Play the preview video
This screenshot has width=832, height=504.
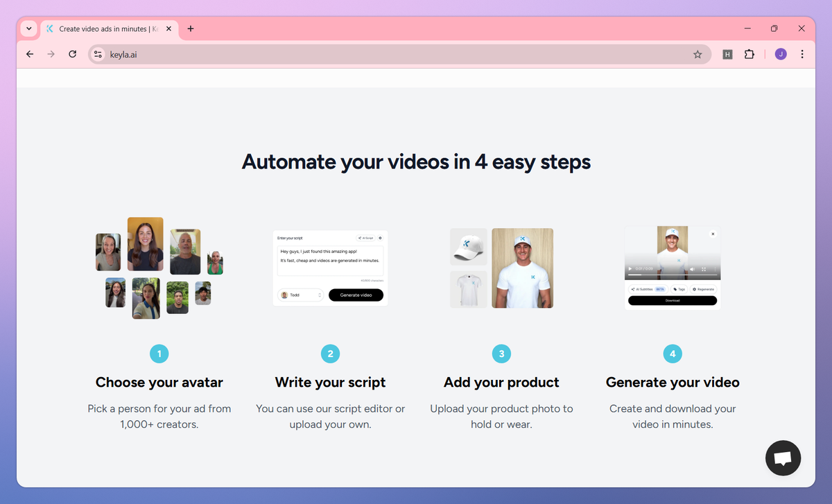click(630, 269)
